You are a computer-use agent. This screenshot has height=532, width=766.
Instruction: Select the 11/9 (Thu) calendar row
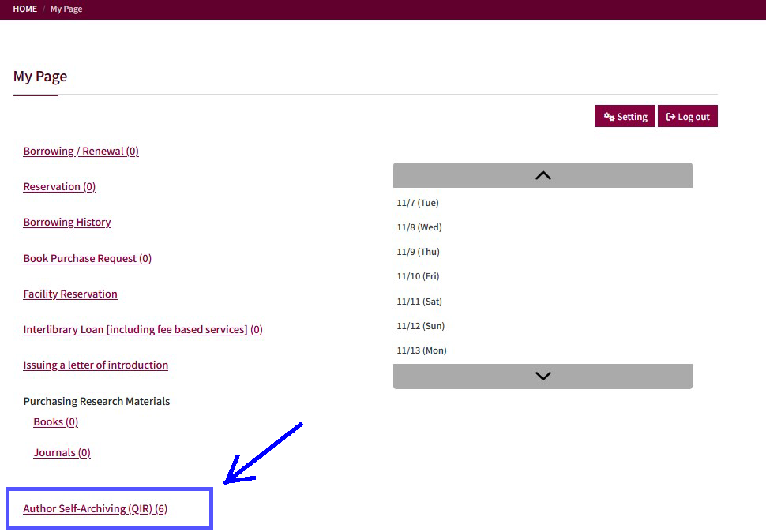pos(543,252)
